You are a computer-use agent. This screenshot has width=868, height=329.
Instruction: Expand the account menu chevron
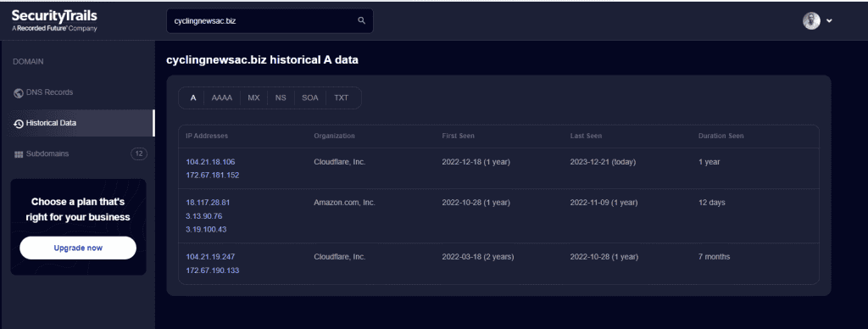tap(829, 21)
